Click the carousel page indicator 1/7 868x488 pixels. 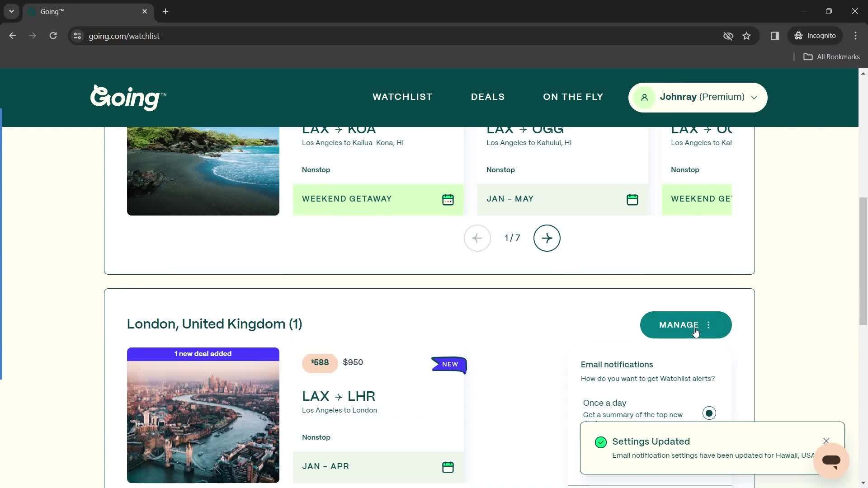(x=511, y=238)
